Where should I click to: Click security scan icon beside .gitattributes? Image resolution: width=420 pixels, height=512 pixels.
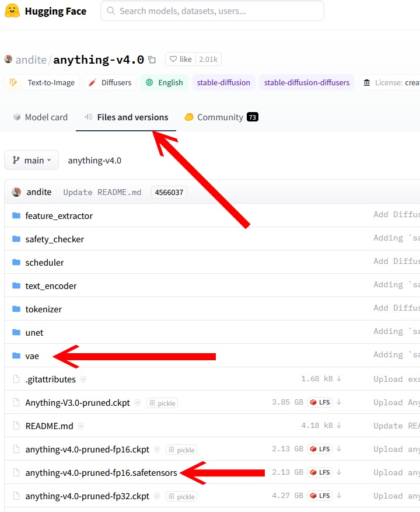pyautogui.click(x=83, y=379)
